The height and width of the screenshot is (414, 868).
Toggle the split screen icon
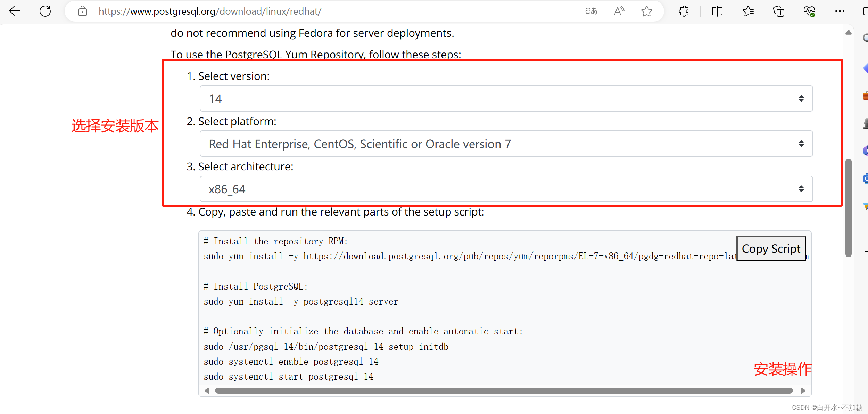(x=717, y=11)
